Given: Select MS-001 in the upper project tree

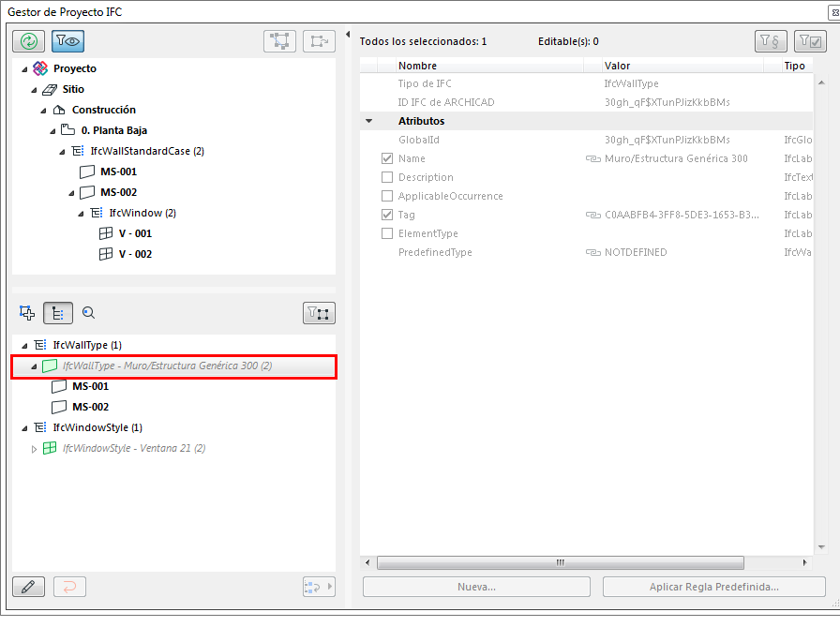Looking at the screenshot, I should click(x=118, y=172).
